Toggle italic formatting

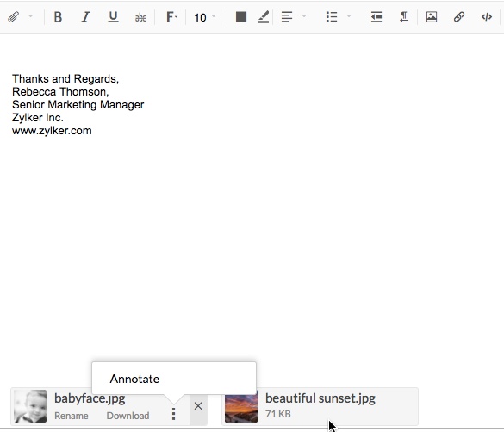point(85,16)
